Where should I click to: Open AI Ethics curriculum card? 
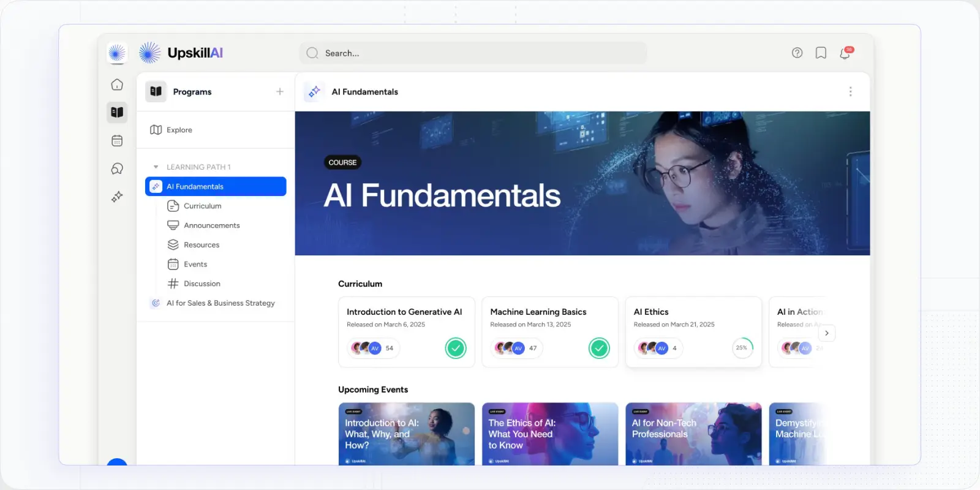[693, 332]
